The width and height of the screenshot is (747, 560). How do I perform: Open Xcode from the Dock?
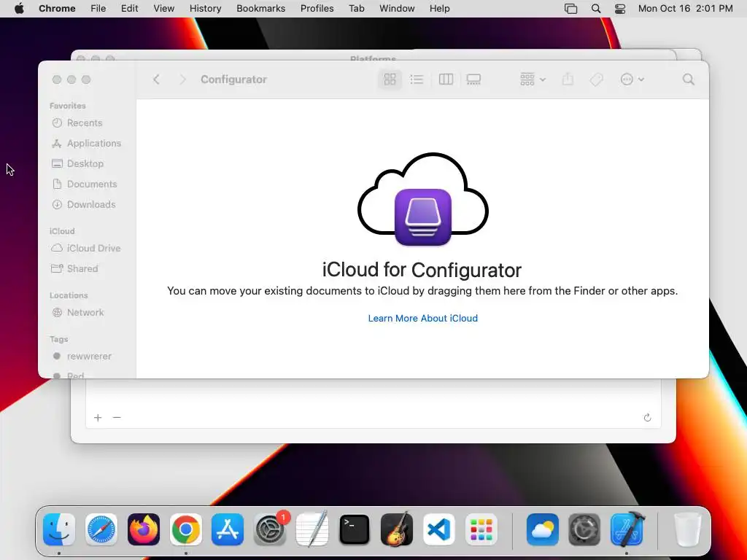(x=627, y=529)
